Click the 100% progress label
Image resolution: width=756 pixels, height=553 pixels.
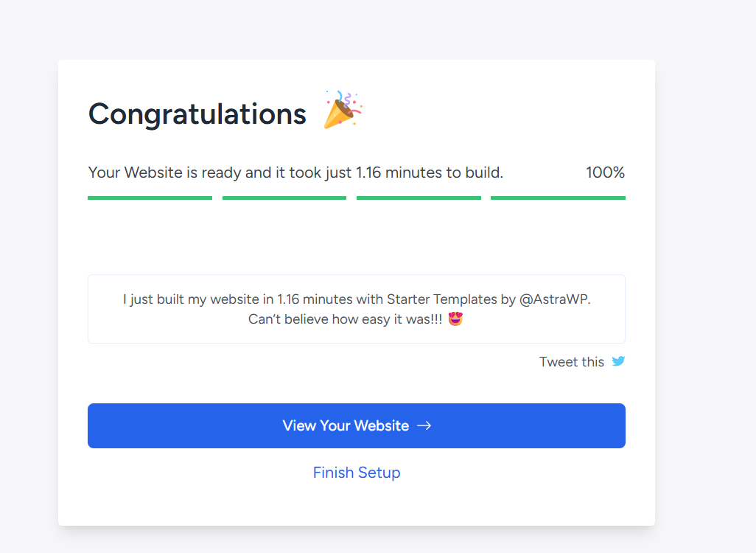tap(605, 173)
